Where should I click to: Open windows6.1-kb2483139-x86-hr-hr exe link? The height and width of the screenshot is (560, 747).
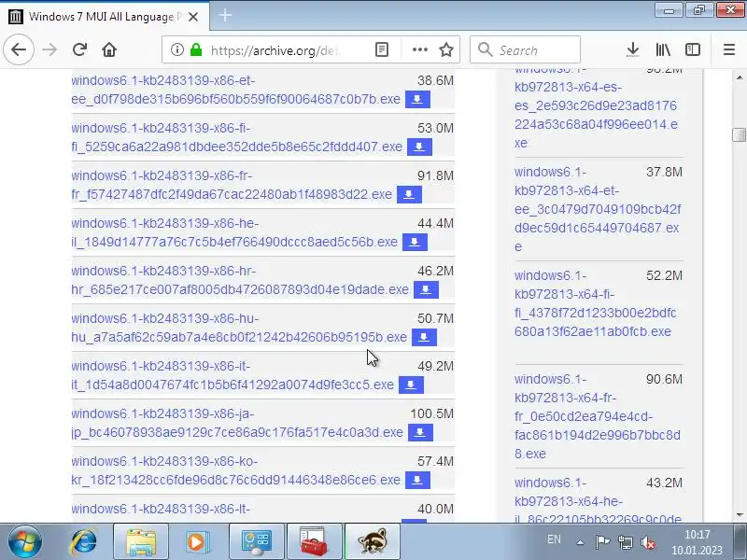coord(240,280)
